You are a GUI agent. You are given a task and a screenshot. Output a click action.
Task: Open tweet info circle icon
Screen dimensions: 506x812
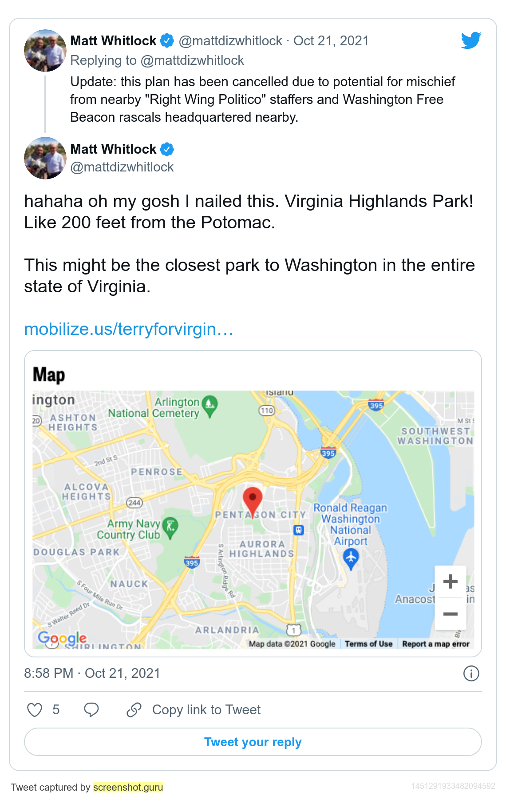coord(471,673)
